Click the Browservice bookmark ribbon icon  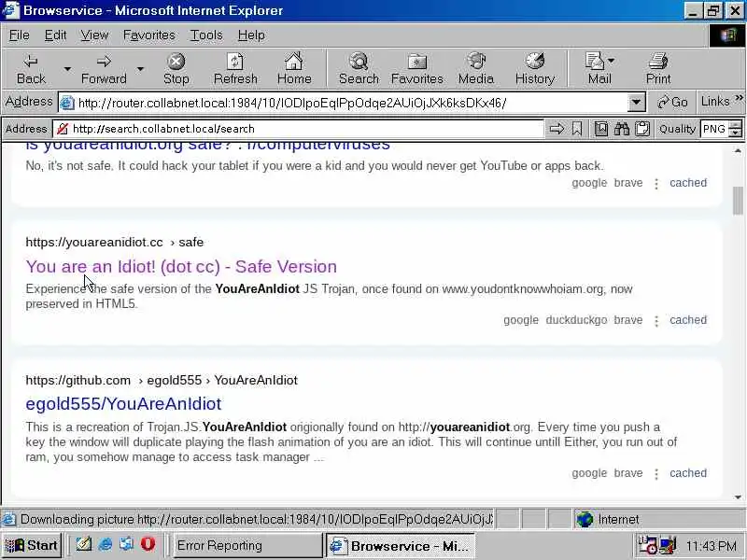coord(577,129)
